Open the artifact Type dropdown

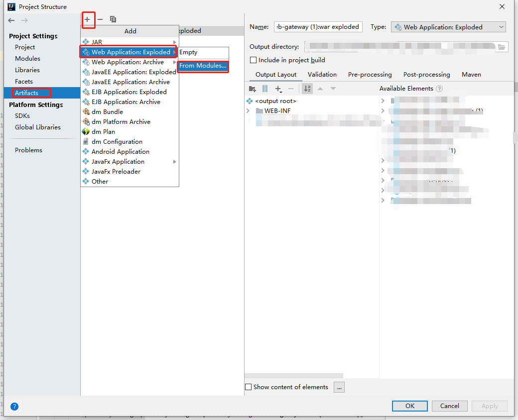click(x=449, y=27)
